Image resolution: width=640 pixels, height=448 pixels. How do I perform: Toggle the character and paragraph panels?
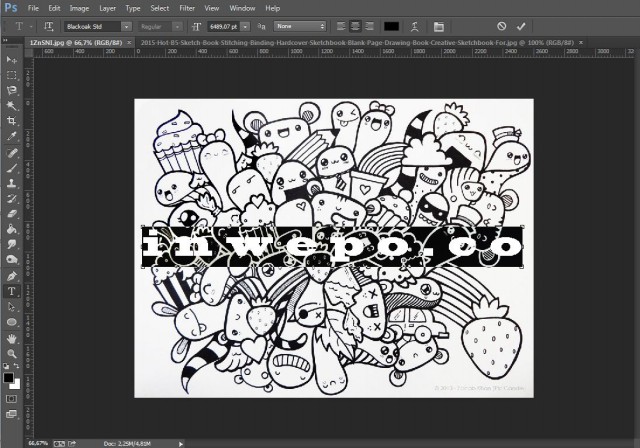pos(440,26)
